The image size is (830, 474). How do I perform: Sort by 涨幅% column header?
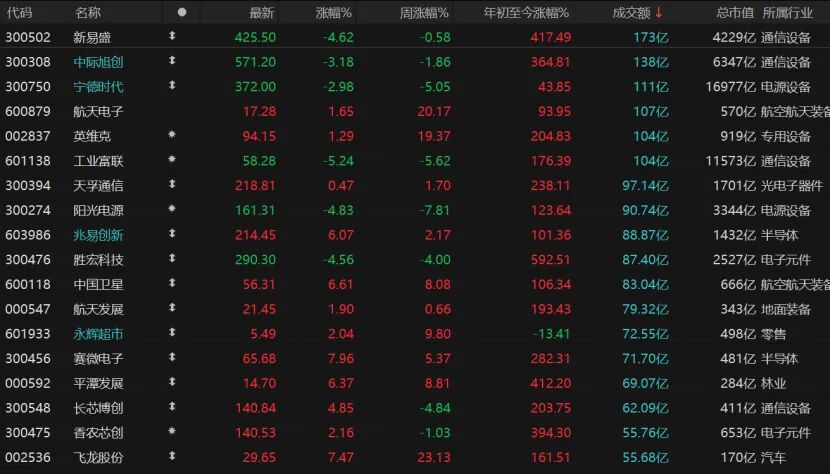333,13
